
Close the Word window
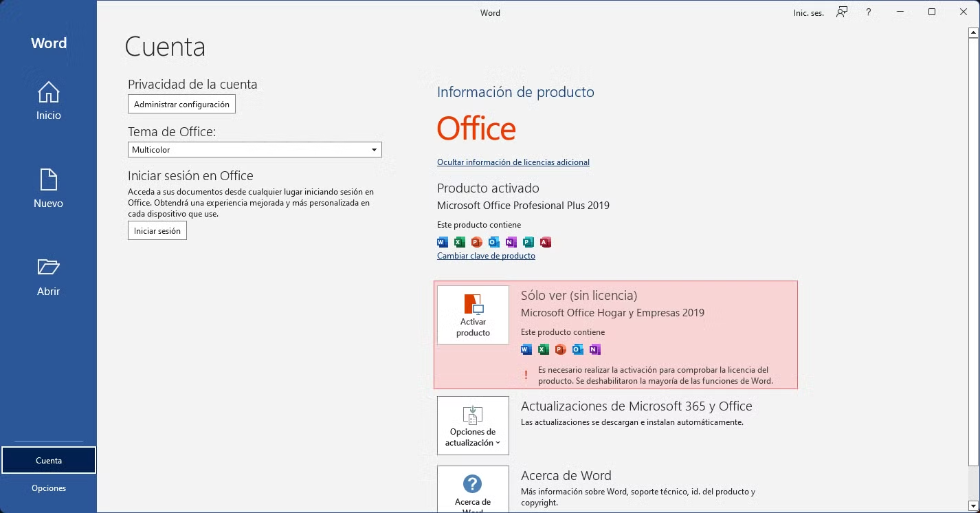(x=964, y=12)
